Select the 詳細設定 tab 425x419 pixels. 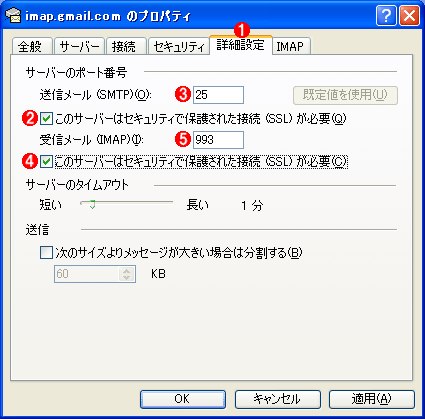point(241,45)
